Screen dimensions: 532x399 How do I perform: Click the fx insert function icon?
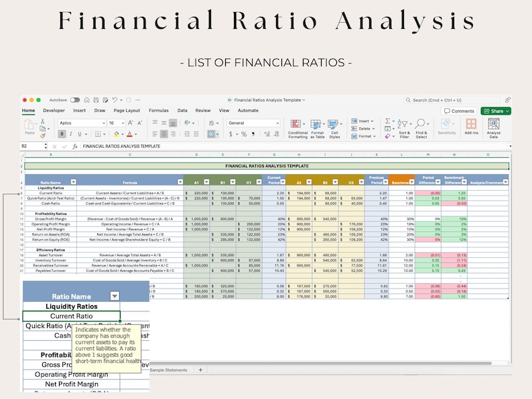(75, 147)
